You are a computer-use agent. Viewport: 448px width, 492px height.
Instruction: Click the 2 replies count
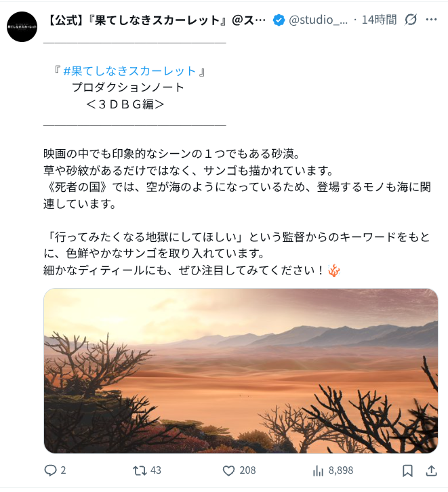pos(63,470)
